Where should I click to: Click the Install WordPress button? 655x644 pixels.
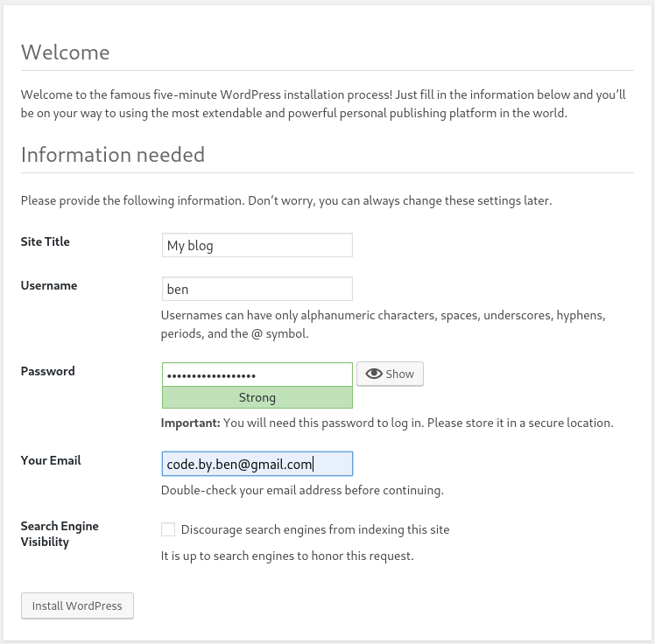point(77,605)
